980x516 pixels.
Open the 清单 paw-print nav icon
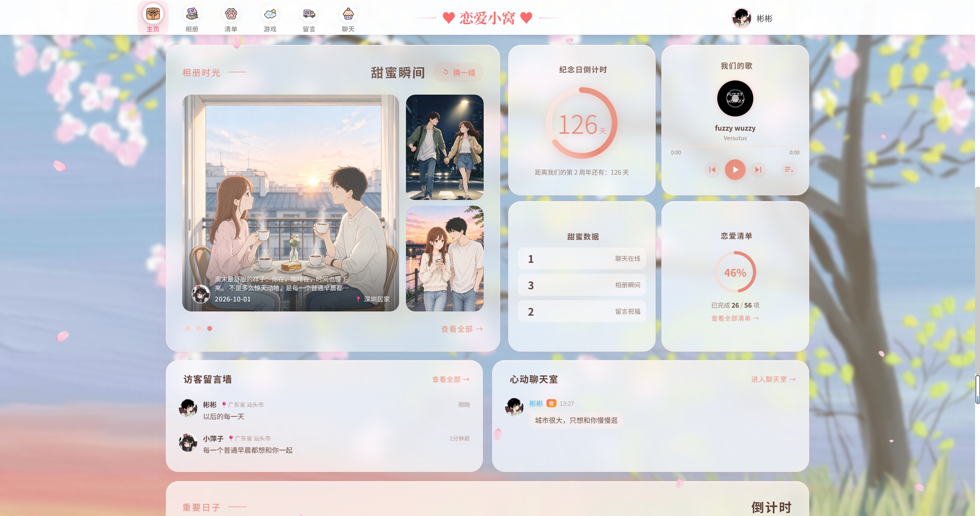pyautogui.click(x=231, y=18)
